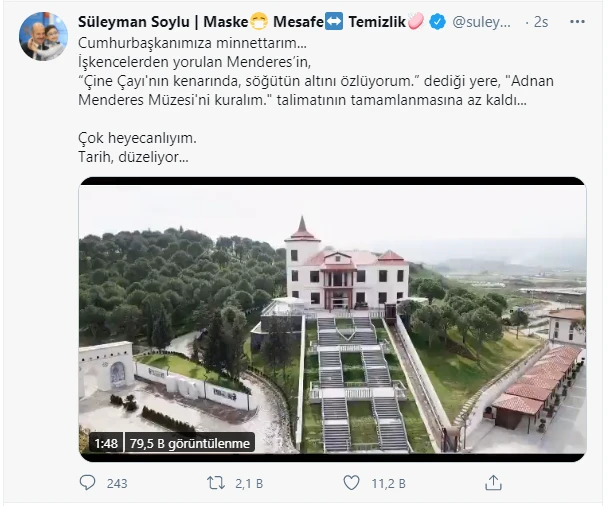Click the reply speech bubble icon
Screen dimensions: 613x506
coord(87,483)
